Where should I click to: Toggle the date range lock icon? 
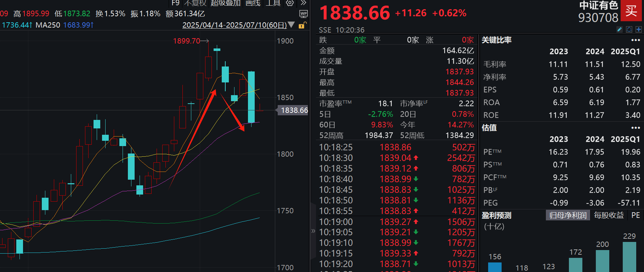(302, 25)
